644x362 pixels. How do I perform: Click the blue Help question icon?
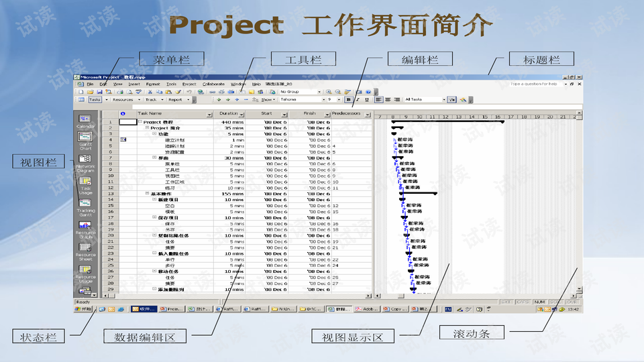coord(368,92)
